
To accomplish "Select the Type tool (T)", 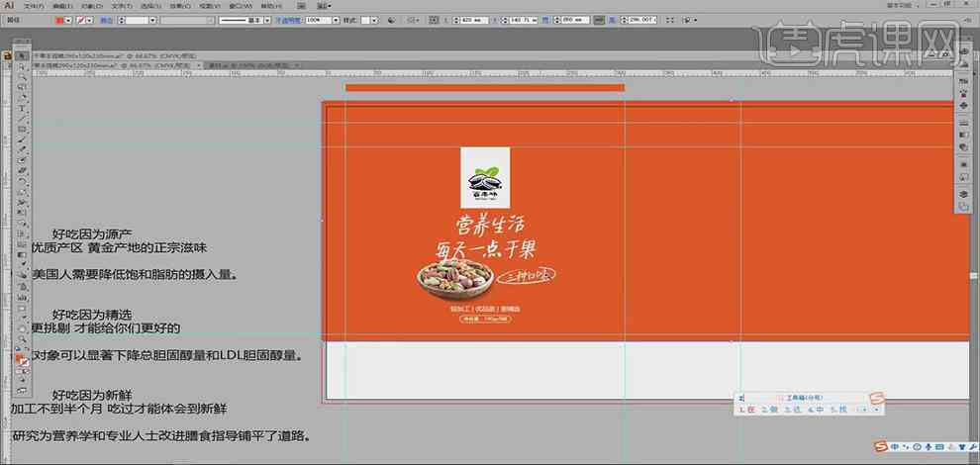I will coord(21,108).
